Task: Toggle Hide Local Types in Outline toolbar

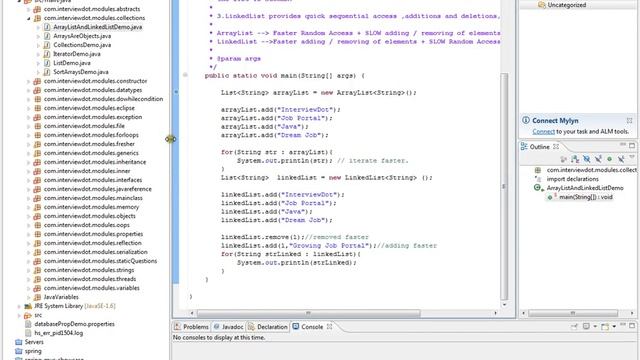Action: click(621, 159)
